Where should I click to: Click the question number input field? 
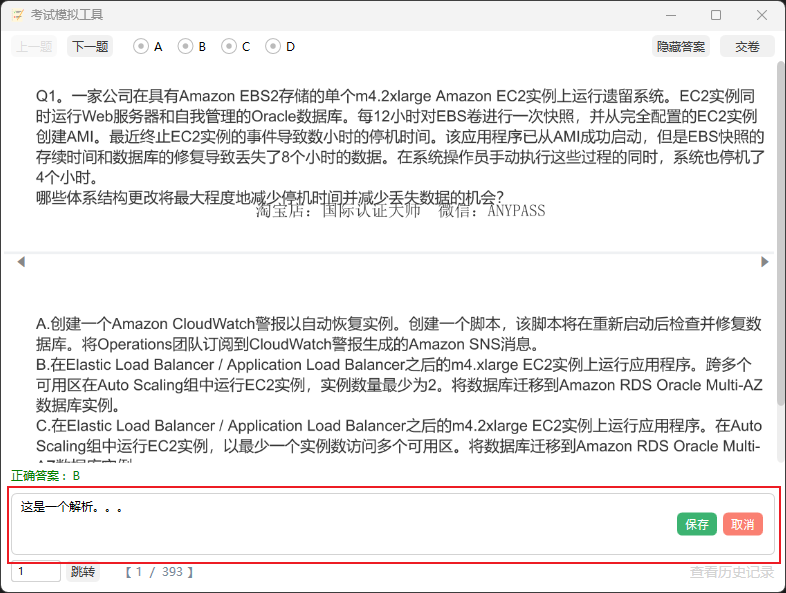pos(36,571)
